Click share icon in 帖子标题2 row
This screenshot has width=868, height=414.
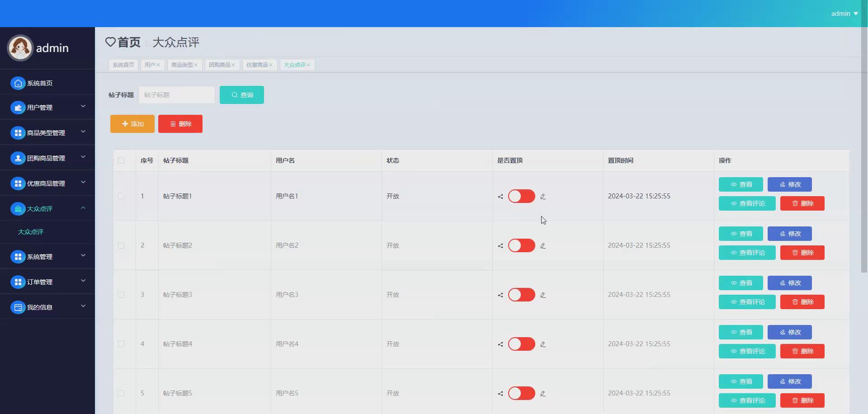(x=500, y=246)
